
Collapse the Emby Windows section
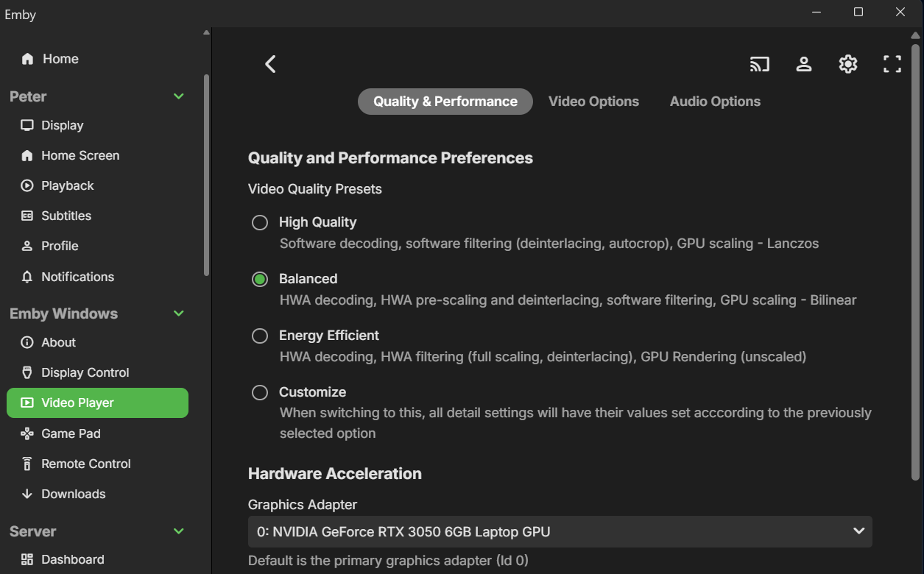(x=178, y=313)
